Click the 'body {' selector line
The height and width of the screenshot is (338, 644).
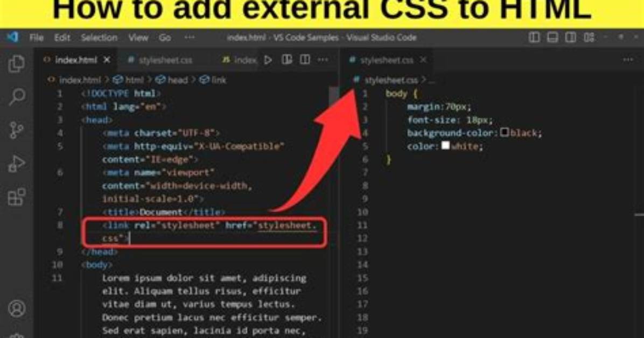pyautogui.click(x=401, y=94)
